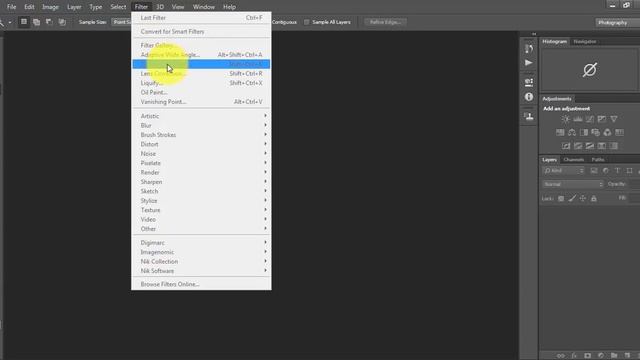Add a Black & White adjustment
The height and width of the screenshot is (360, 640).
(584, 133)
